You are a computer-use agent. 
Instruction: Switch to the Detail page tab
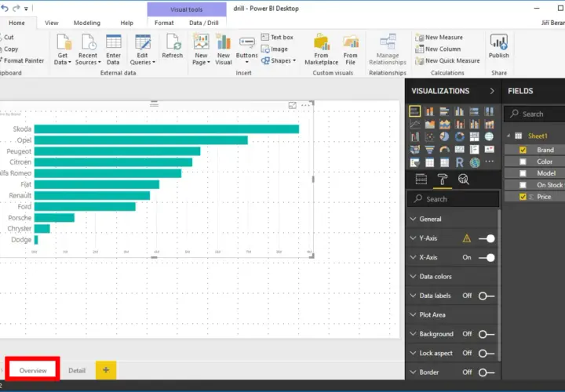pyautogui.click(x=77, y=370)
